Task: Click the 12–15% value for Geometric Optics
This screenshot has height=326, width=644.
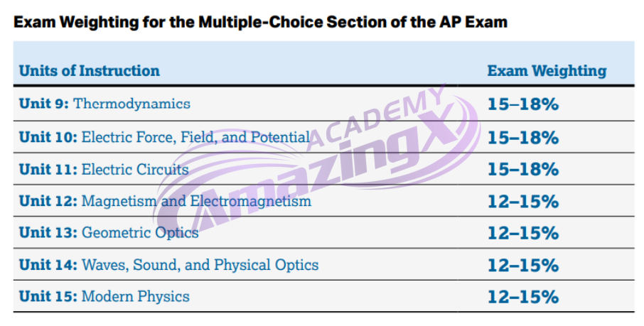Action: (523, 233)
